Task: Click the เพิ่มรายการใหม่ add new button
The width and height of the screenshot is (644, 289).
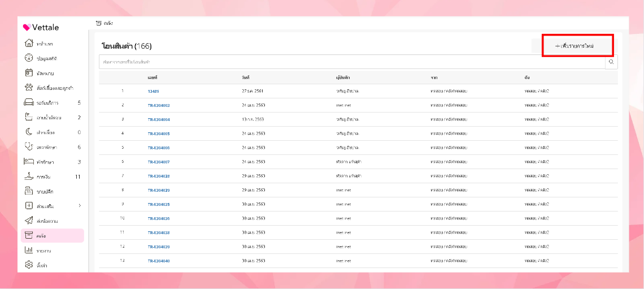Action: click(577, 45)
